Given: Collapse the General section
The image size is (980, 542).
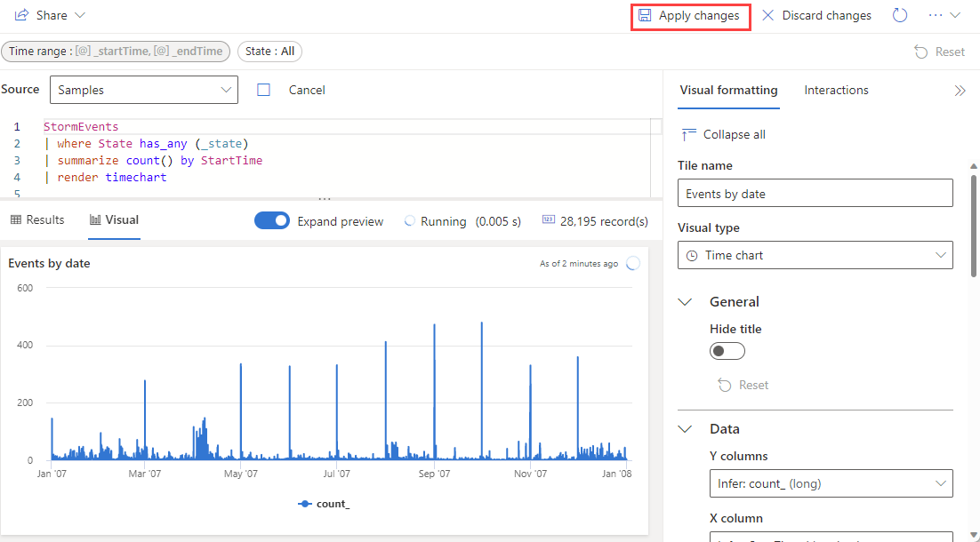Looking at the screenshot, I should (685, 302).
